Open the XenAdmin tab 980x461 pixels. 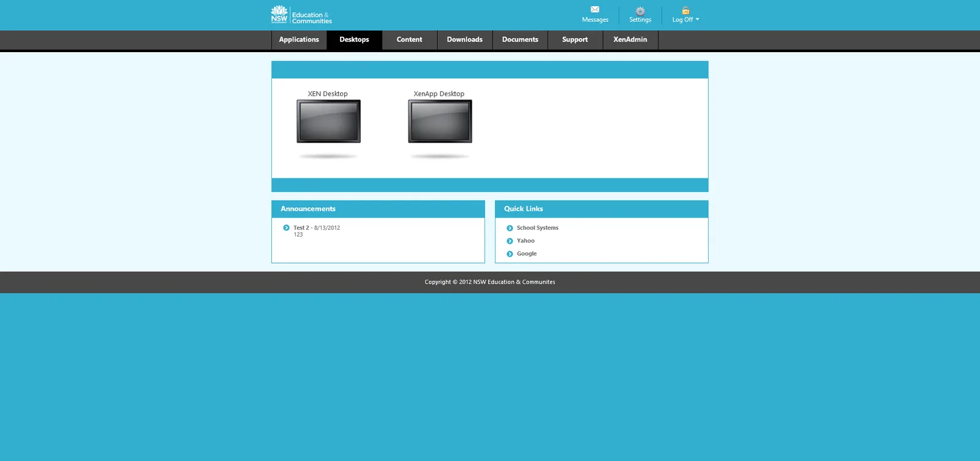(x=630, y=40)
